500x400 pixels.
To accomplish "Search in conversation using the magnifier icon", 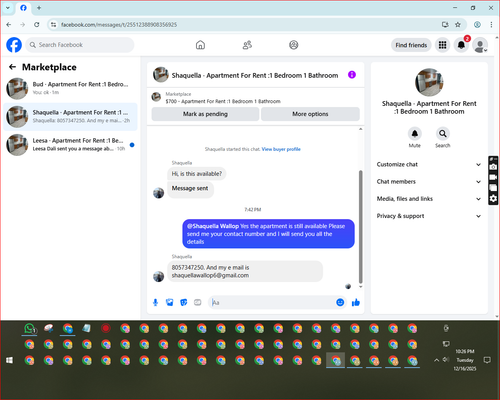I will pos(443,134).
